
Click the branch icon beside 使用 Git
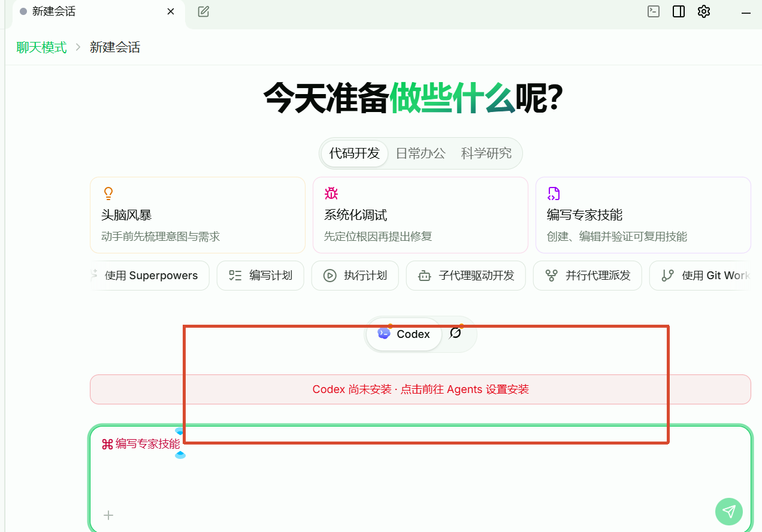click(668, 276)
